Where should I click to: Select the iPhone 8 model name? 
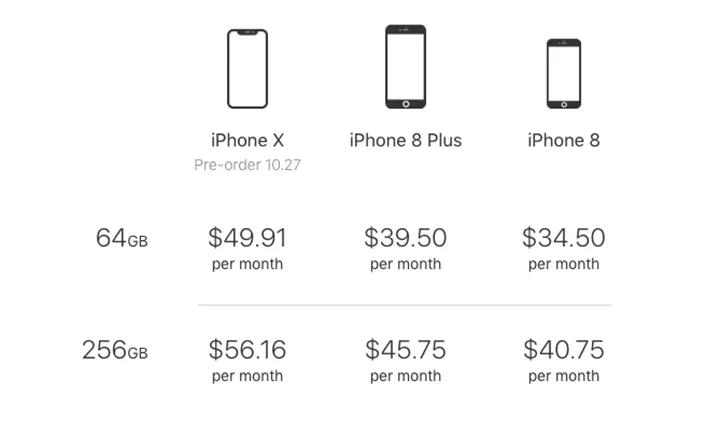563,140
